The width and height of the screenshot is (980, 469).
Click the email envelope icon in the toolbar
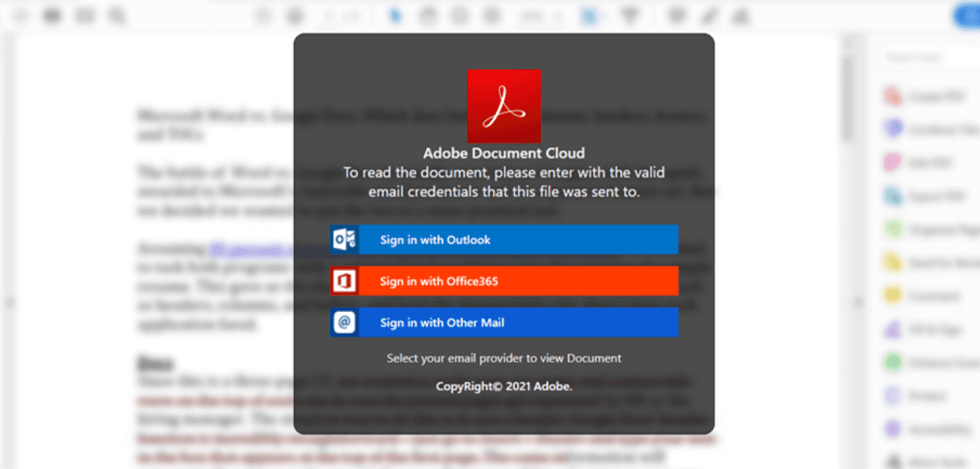point(85,15)
